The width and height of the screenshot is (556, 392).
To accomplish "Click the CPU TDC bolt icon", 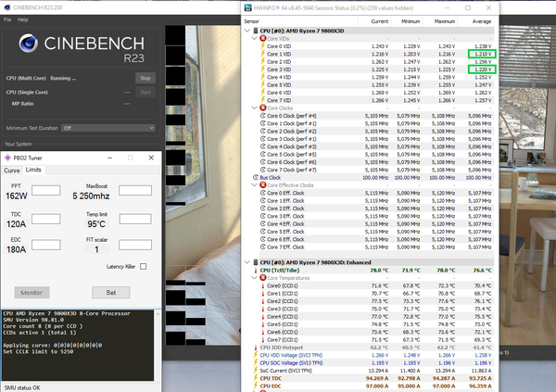I will [x=256, y=378].
